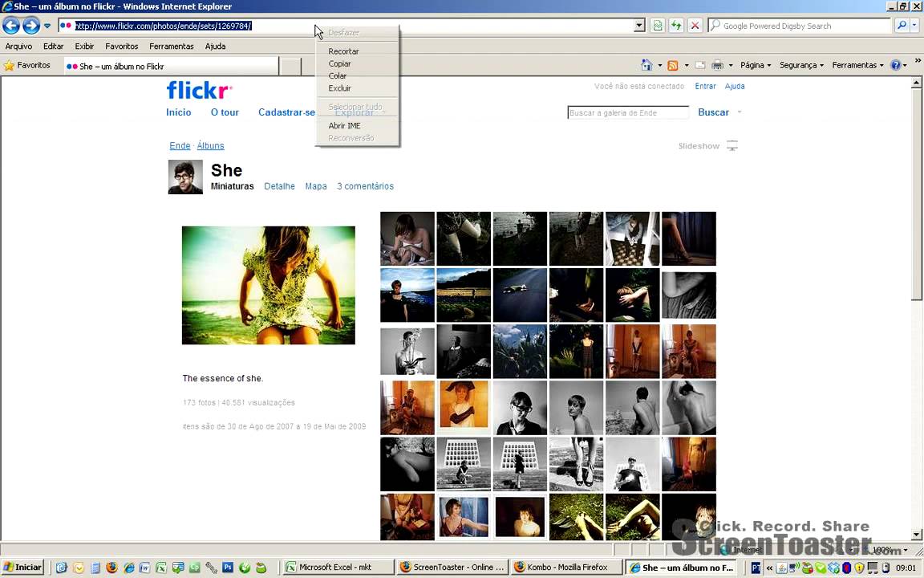Click the Print printer icon
924x578 pixels.
click(717, 66)
